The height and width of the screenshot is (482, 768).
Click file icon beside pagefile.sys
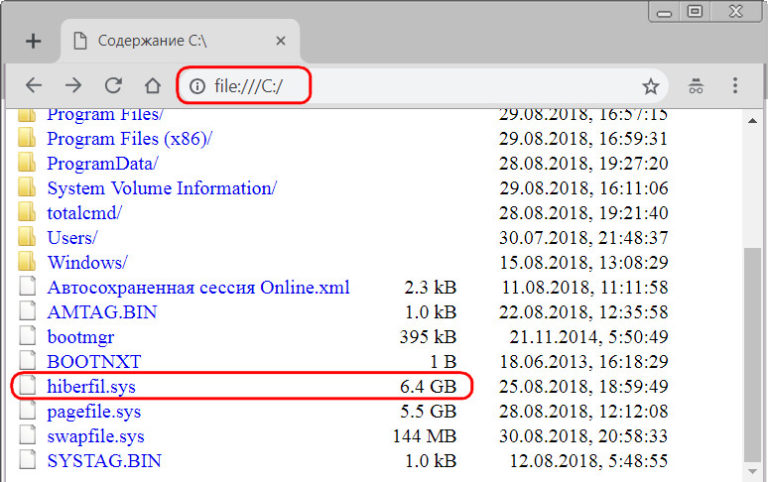(27, 410)
